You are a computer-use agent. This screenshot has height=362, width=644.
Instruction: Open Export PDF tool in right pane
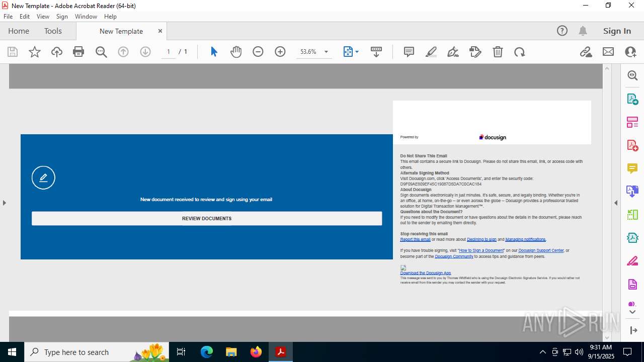pos(632,99)
